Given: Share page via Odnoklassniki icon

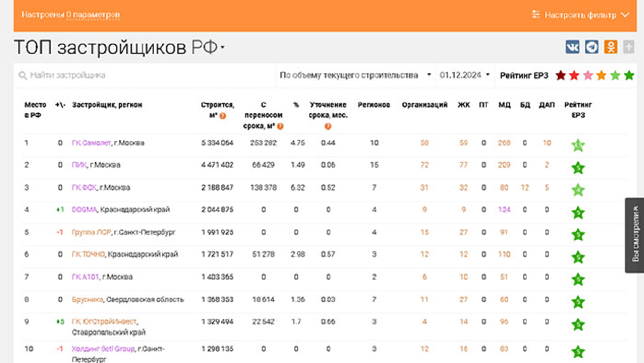Looking at the screenshot, I should tap(611, 47).
